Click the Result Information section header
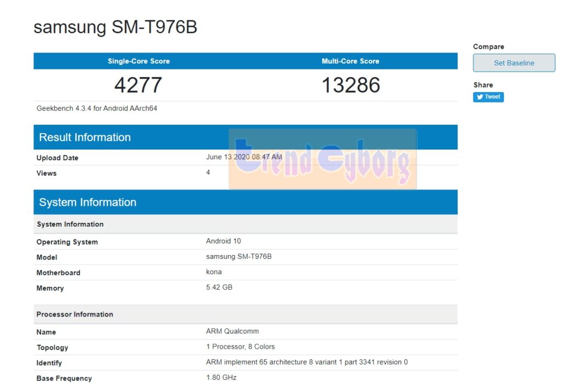Image resolution: width=561 pixels, height=392 pixels. click(84, 137)
